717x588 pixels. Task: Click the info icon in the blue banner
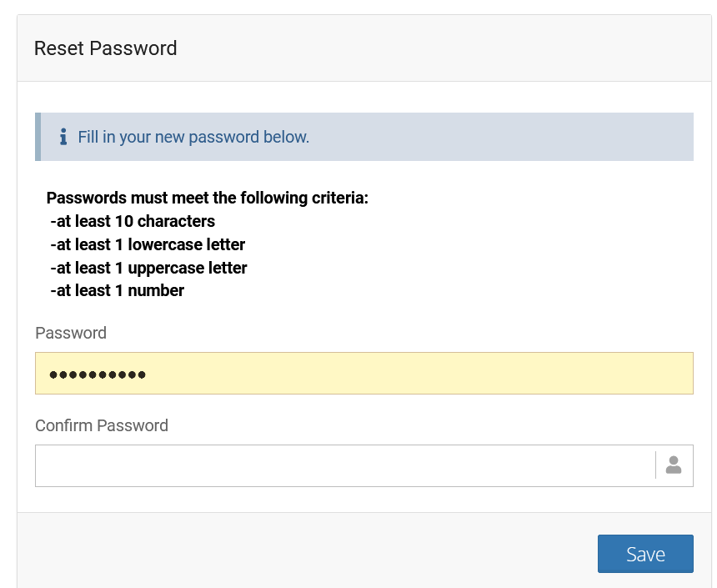pyautogui.click(x=63, y=137)
